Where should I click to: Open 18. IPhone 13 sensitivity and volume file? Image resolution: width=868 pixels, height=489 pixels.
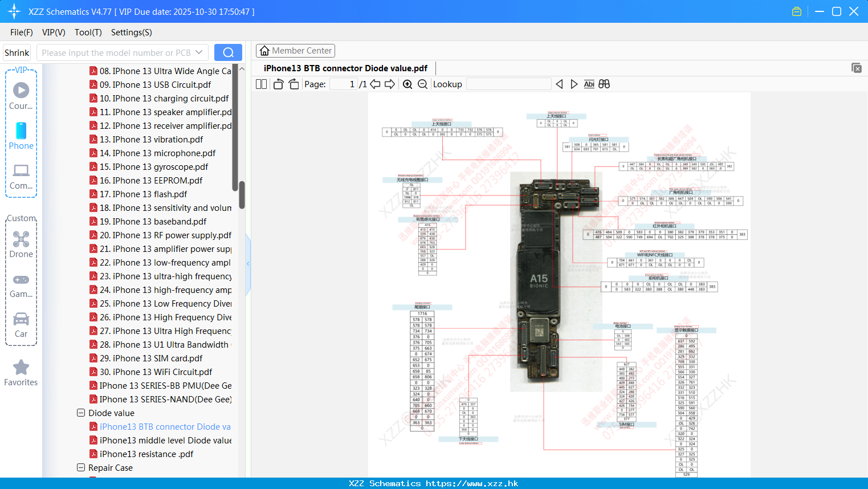coord(161,208)
